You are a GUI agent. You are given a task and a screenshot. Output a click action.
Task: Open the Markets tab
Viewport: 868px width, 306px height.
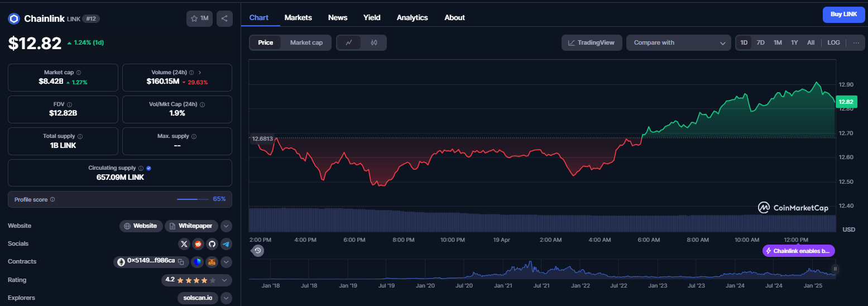tap(298, 17)
